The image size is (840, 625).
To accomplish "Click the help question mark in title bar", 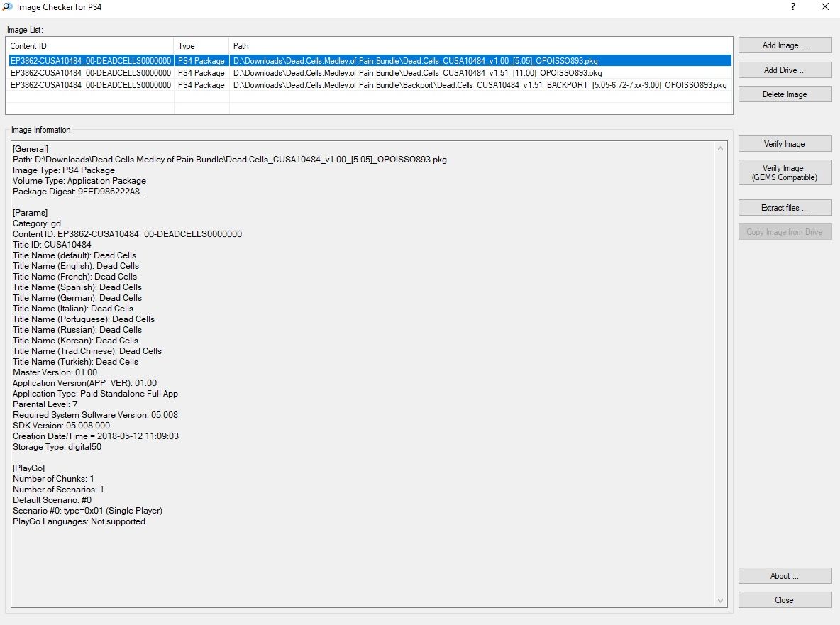I will coord(793,7).
